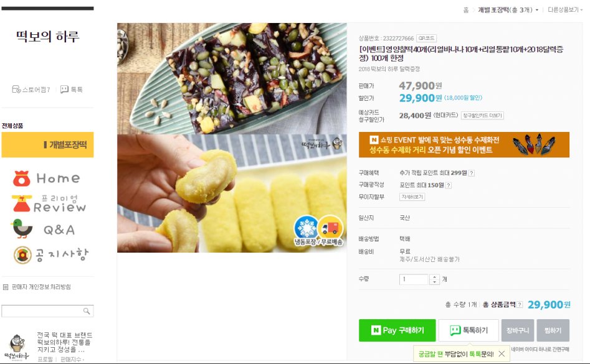The image size is (590, 364).
Task: Open the premium Review section icon
Action: tap(49, 204)
